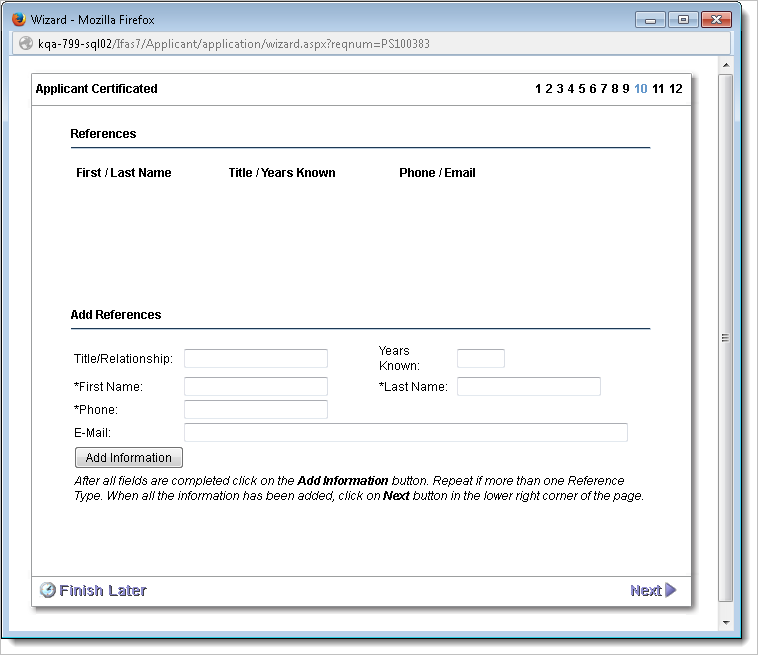
Task: Open wizard step 12
Action: (x=676, y=89)
